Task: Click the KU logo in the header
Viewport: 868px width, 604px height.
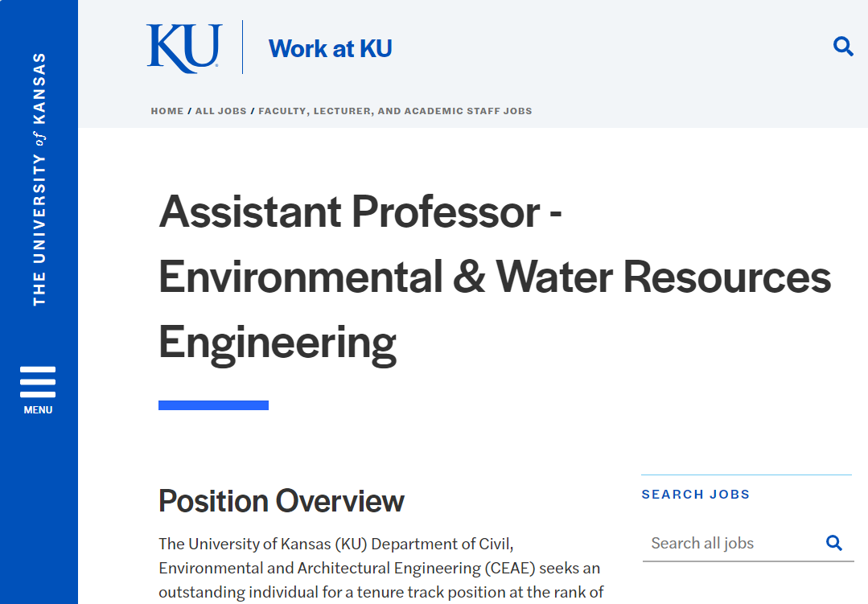Action: pos(184,48)
